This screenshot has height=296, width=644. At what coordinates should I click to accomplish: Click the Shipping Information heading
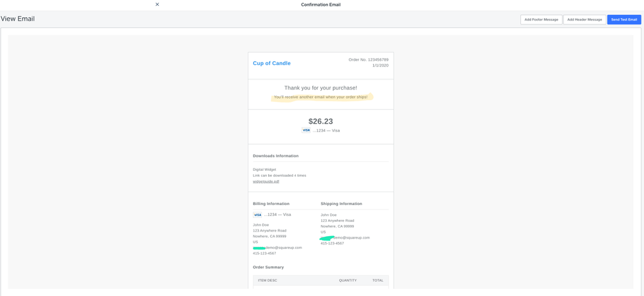click(341, 204)
